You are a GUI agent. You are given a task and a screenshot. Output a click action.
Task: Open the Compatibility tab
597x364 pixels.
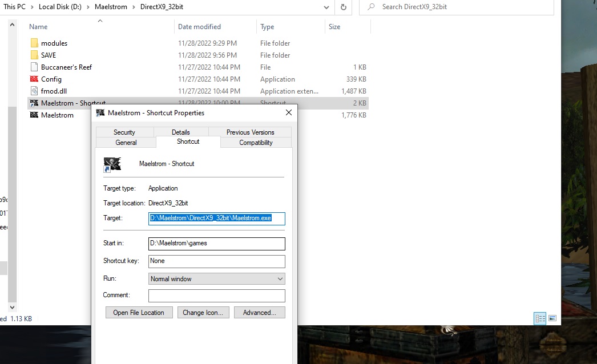[256, 143]
